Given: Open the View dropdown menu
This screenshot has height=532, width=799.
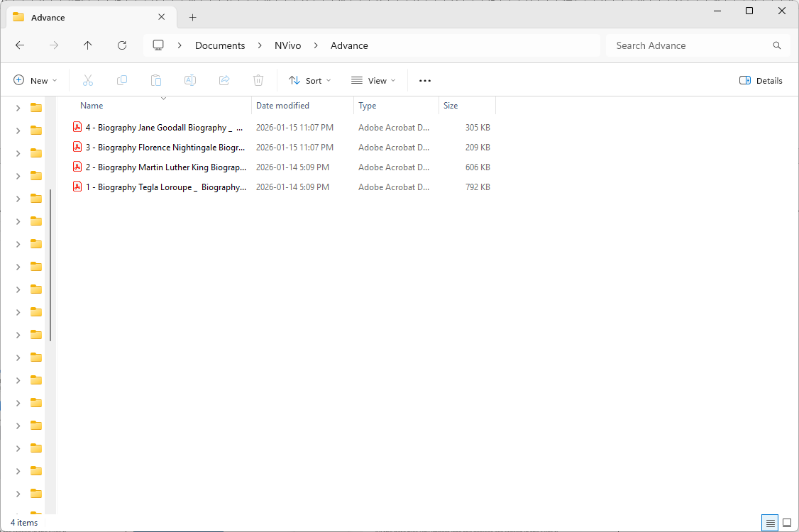Looking at the screenshot, I should click(x=373, y=81).
